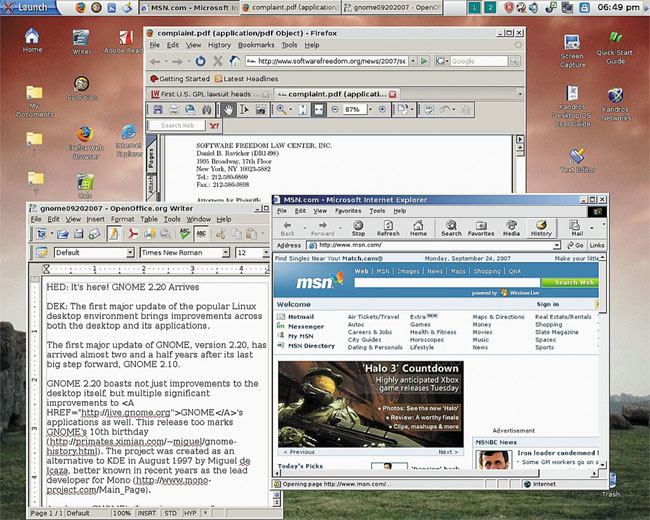Open Firefox History menu
This screenshot has height=520, width=650.
pos(219,45)
